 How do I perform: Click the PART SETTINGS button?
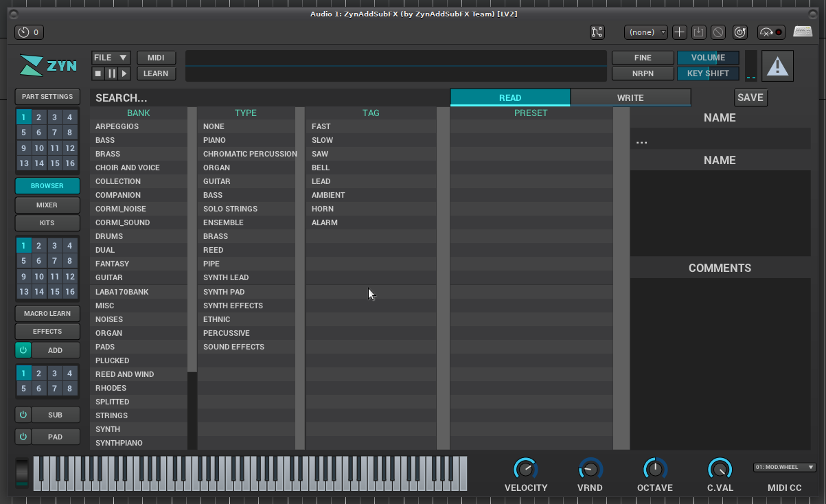[47, 97]
